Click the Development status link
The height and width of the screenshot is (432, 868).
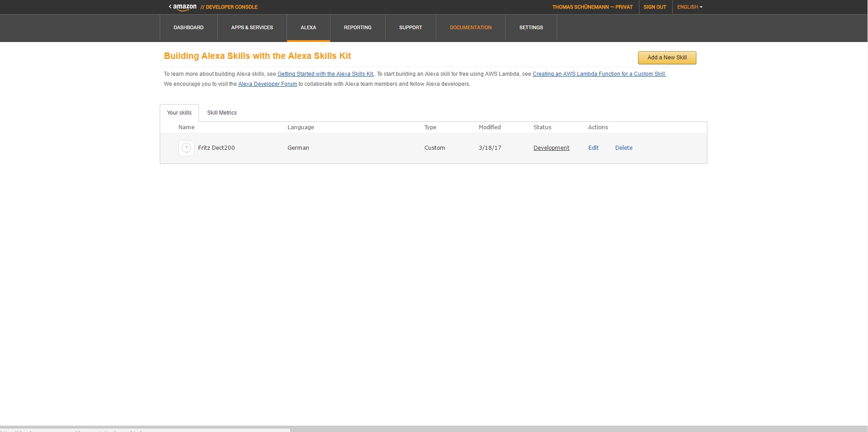click(x=551, y=148)
